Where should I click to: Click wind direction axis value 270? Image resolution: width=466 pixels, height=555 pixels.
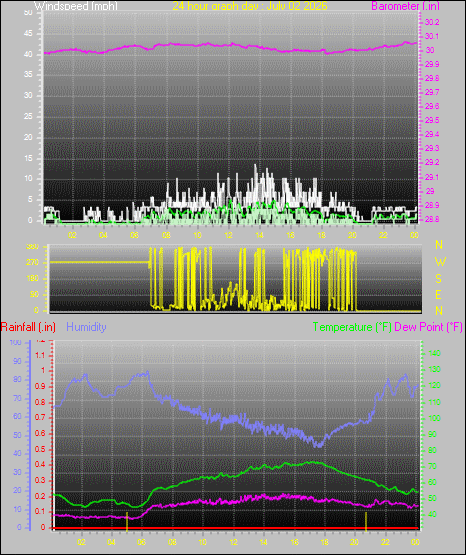click(33, 263)
